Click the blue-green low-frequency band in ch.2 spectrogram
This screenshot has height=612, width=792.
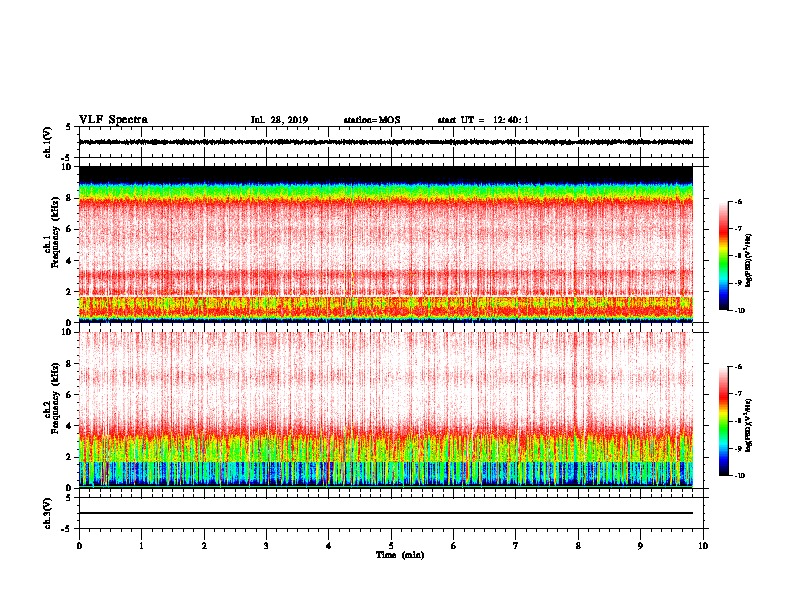click(385, 473)
